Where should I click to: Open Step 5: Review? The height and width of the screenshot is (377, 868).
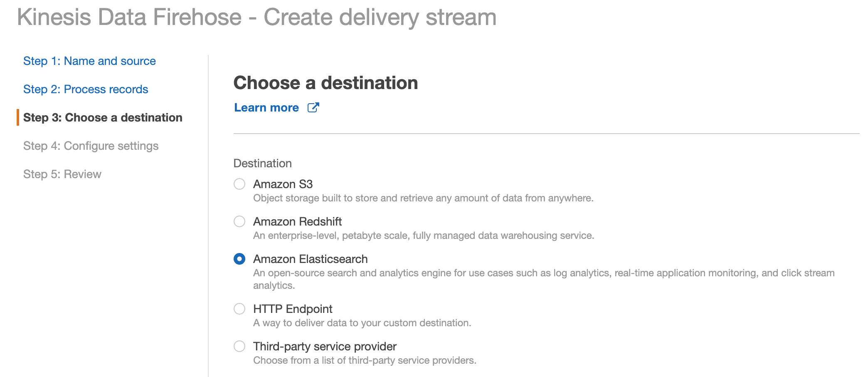click(62, 174)
